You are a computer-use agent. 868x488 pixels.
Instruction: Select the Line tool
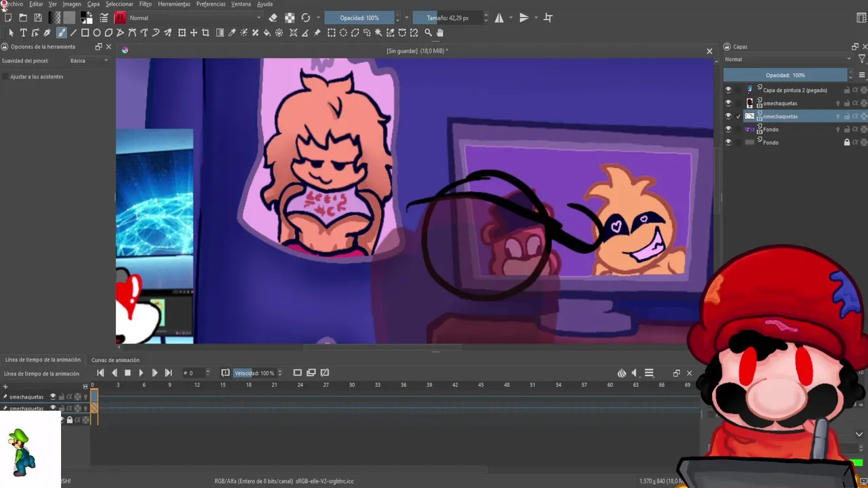click(73, 33)
